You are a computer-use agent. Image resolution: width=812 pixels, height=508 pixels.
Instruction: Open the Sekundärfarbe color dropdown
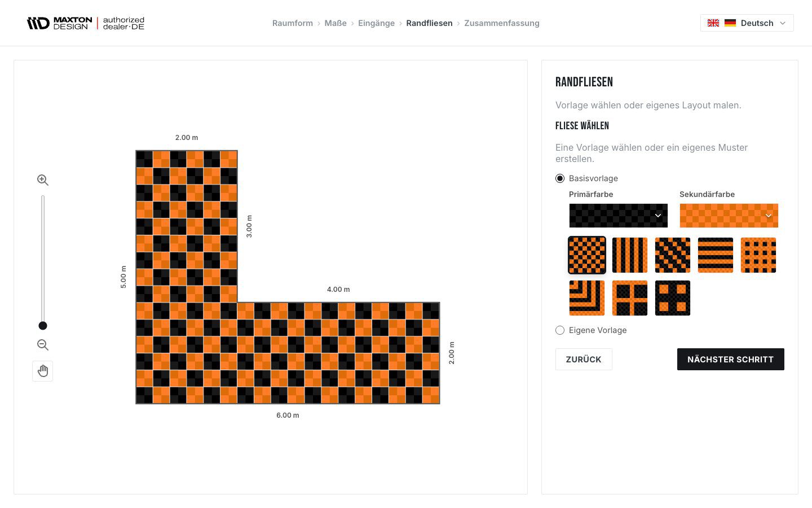coord(729,216)
